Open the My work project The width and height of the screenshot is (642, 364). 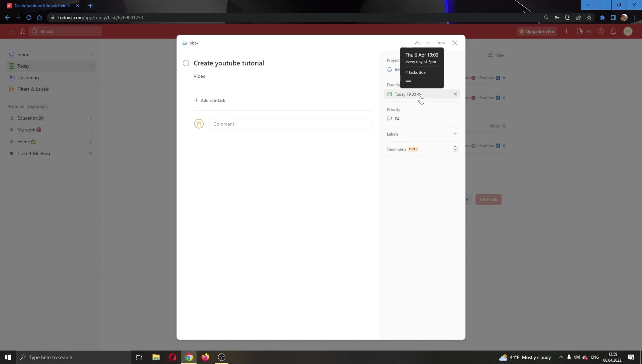coord(51,130)
